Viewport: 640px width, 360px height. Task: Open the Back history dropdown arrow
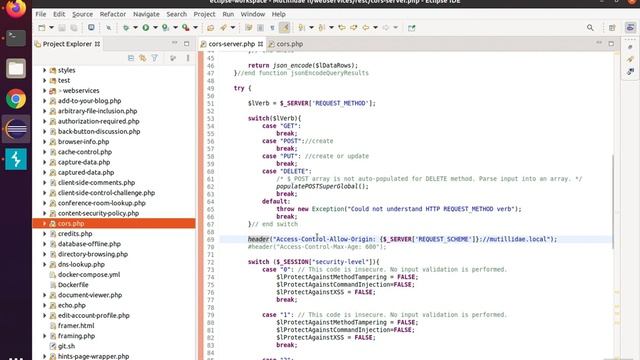point(375,28)
